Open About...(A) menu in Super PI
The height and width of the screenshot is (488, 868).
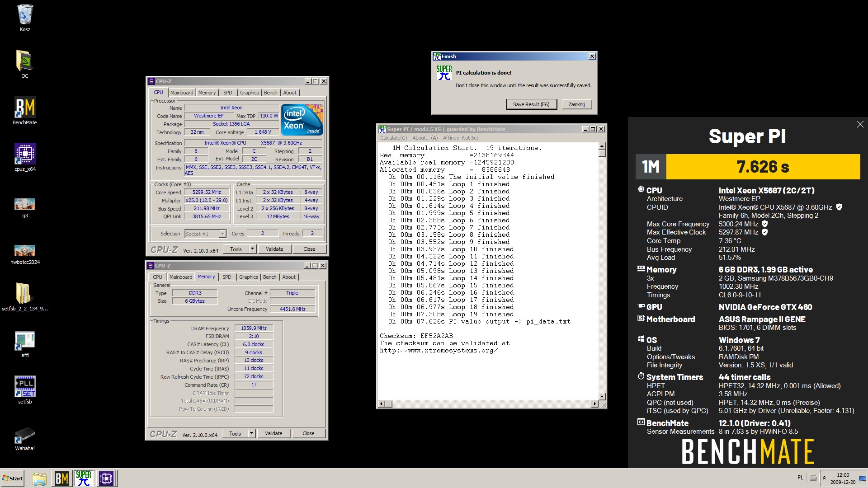(425, 138)
